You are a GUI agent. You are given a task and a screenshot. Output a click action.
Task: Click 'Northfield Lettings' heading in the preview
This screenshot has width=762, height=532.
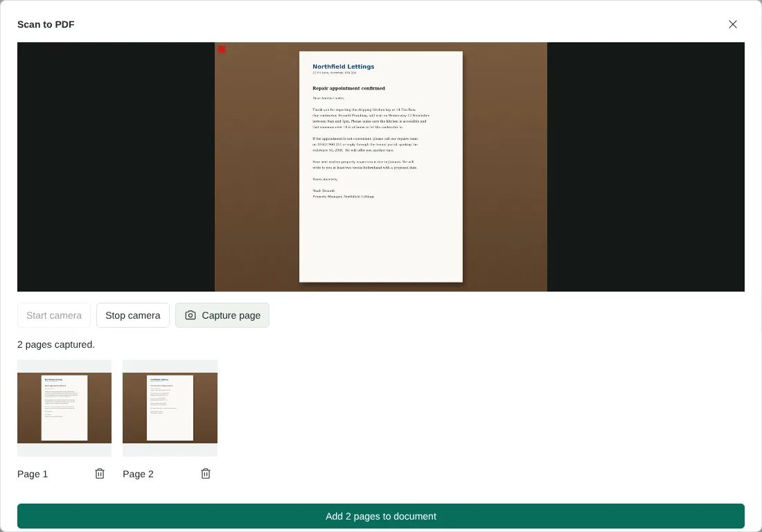click(343, 66)
